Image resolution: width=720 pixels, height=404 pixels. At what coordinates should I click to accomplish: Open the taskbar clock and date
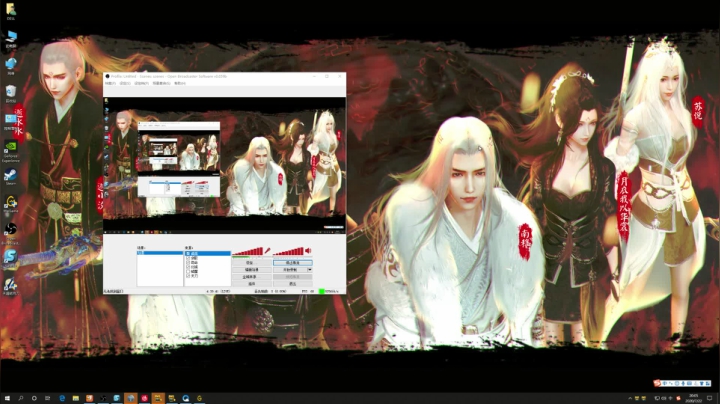[x=694, y=398]
